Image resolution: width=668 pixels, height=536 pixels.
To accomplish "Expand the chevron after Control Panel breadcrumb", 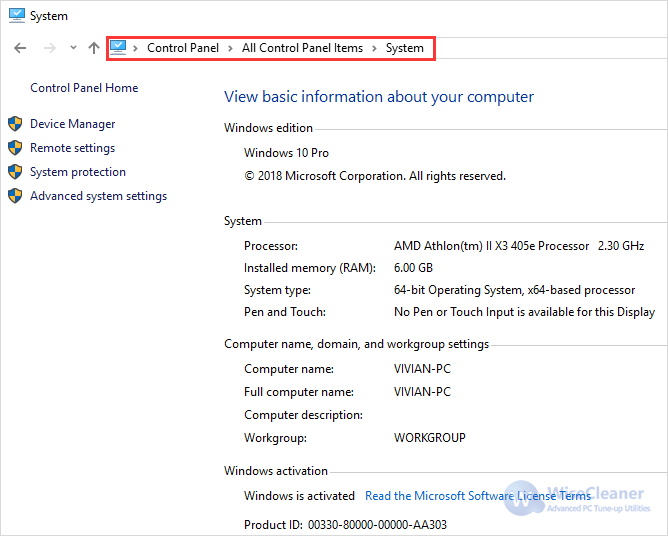I will coord(230,48).
